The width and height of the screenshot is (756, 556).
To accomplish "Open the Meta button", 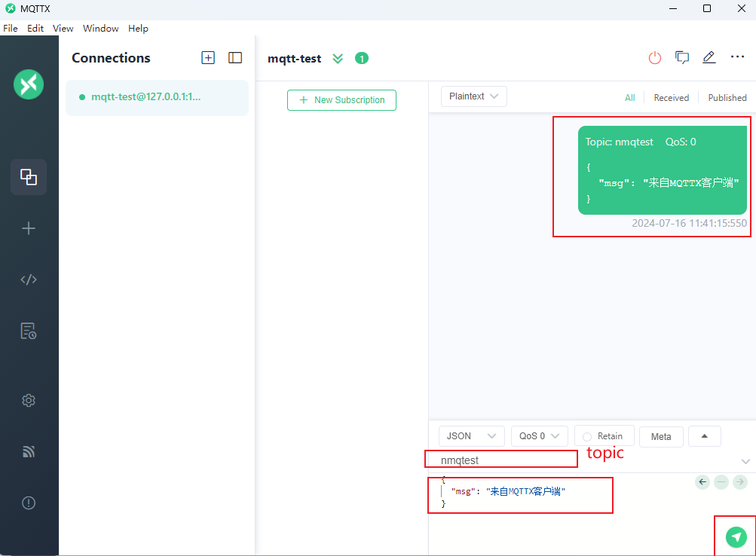I will tap(661, 436).
